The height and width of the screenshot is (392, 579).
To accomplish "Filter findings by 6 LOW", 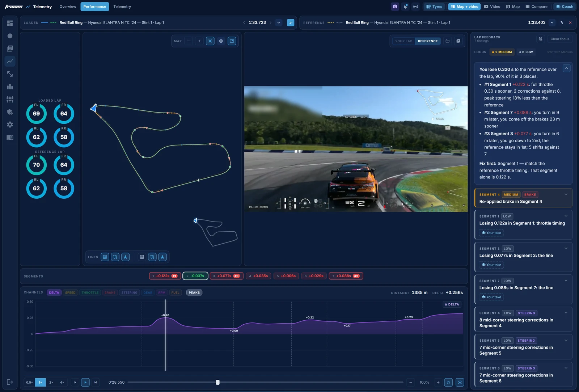I will 526,52.
